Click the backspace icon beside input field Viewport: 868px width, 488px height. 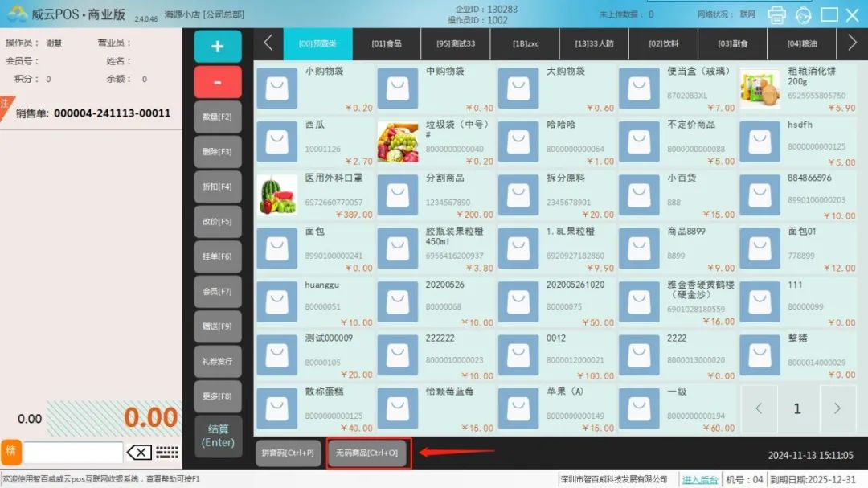click(x=139, y=453)
